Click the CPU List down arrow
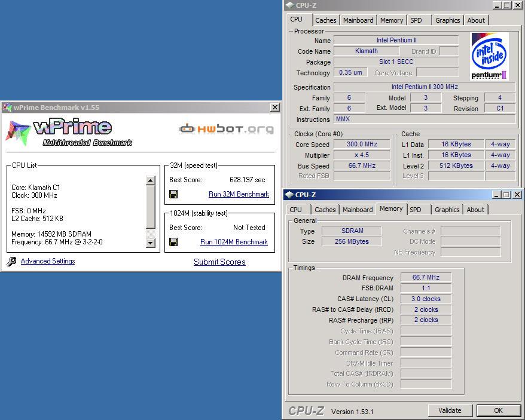Screen dimensions: 525x420 pyautogui.click(x=151, y=243)
